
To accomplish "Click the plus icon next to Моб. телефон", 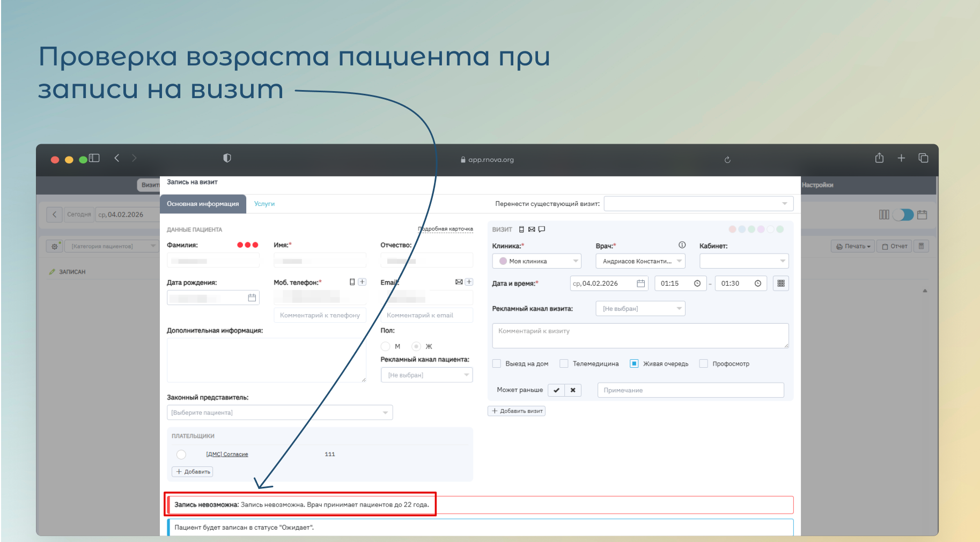I will (362, 282).
